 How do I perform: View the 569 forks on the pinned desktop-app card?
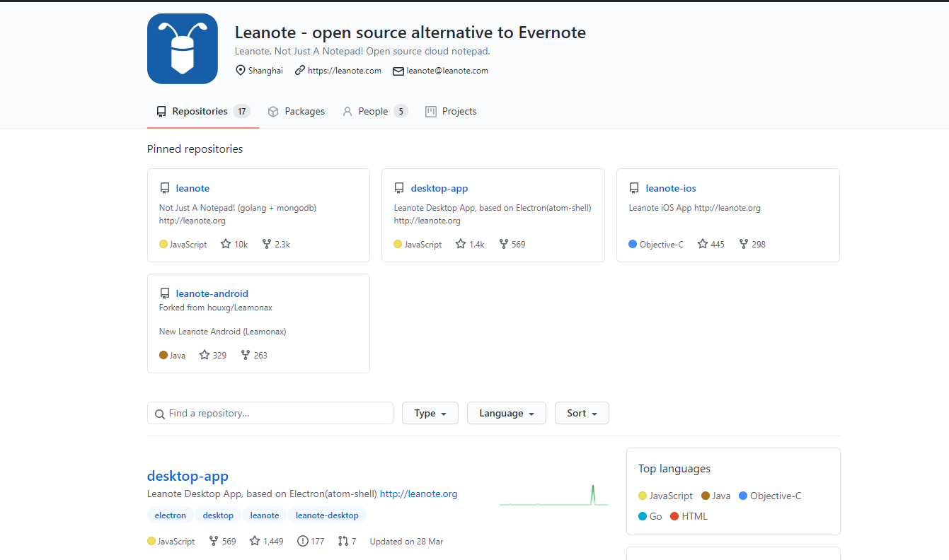click(512, 244)
